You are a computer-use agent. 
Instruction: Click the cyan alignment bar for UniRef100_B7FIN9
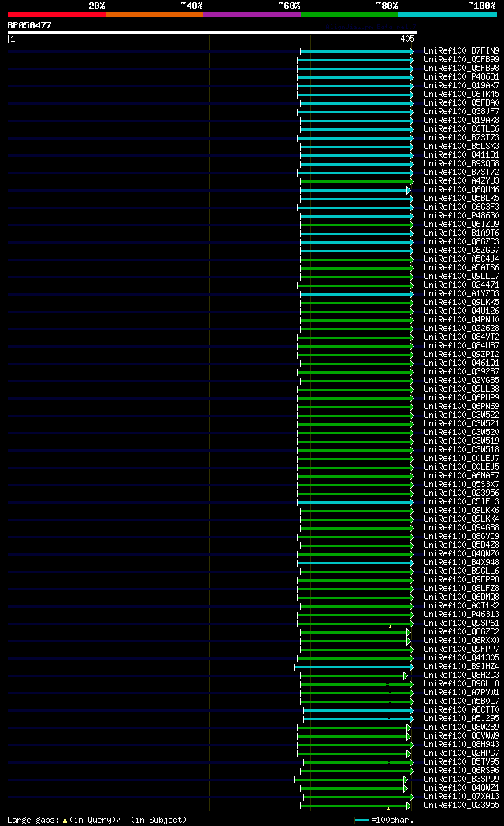tap(356, 52)
